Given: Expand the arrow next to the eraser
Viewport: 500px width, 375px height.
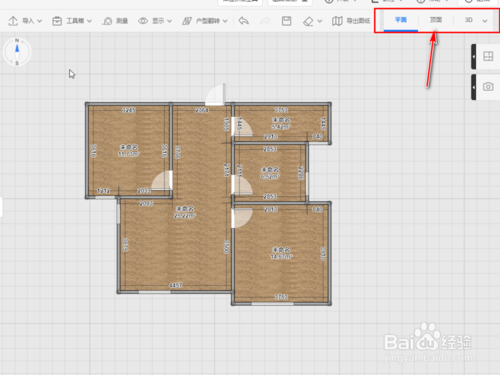Looking at the screenshot, I should pyautogui.click(x=320, y=21).
